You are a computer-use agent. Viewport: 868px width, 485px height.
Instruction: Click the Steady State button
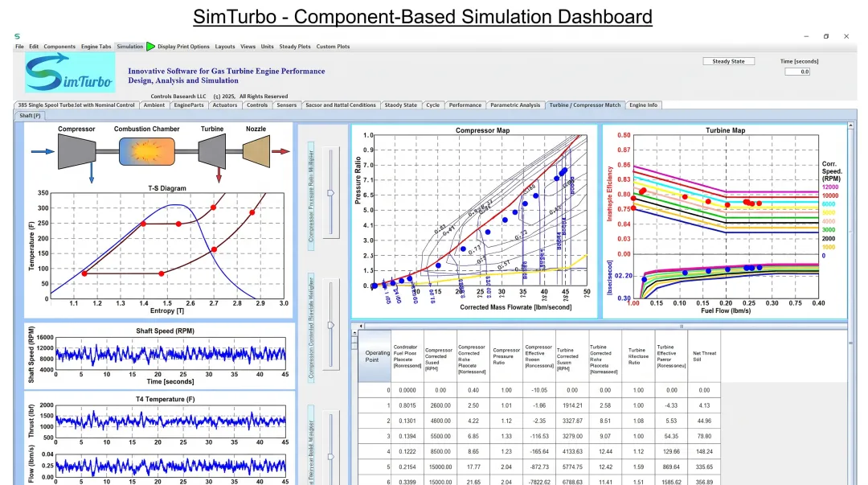(x=728, y=61)
